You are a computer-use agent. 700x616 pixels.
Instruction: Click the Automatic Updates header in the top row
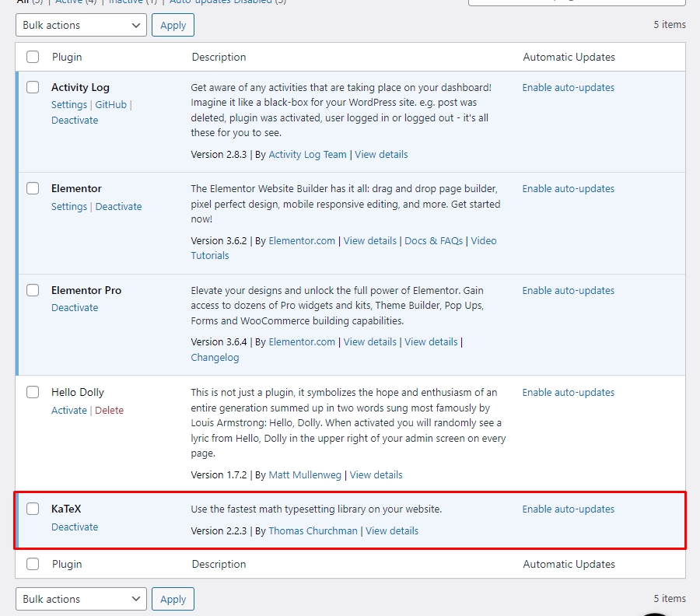[x=569, y=57]
